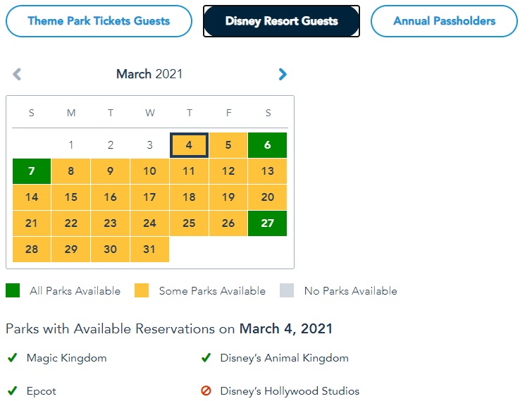Switch to Theme Park Tickets Guests tab

[x=99, y=21]
